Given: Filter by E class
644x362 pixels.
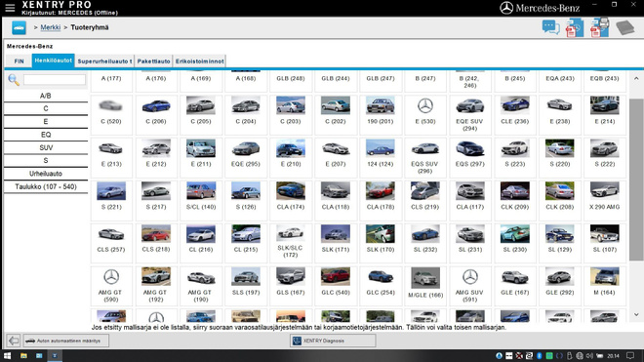Looking at the screenshot, I should [x=46, y=122].
